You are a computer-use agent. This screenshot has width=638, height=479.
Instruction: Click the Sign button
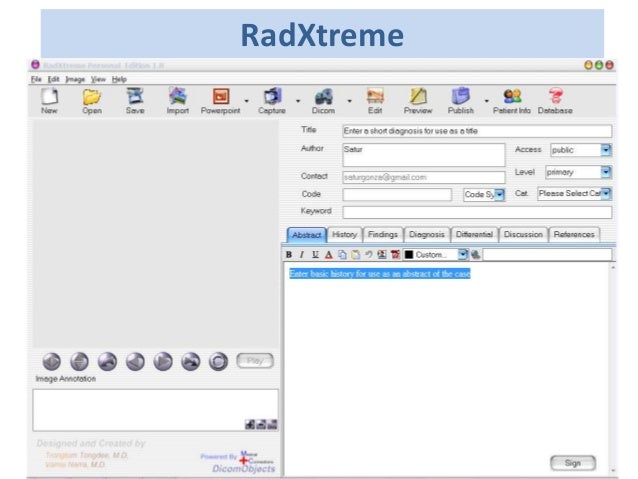572,463
